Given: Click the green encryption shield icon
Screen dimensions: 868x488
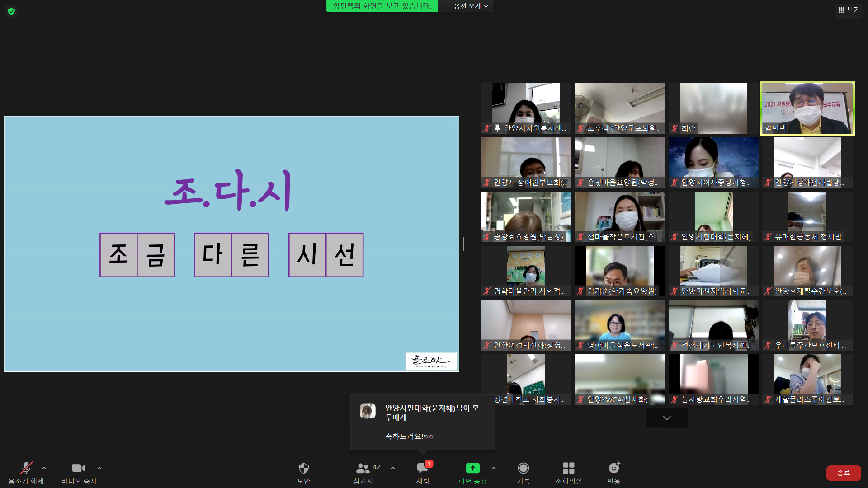Looking at the screenshot, I should pyautogui.click(x=11, y=11).
